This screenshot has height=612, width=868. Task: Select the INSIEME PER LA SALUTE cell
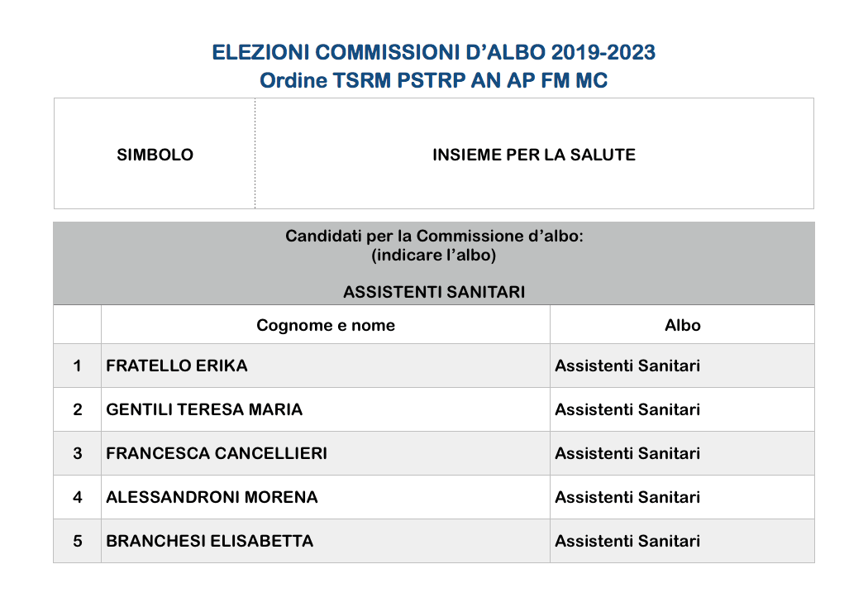[534, 154]
